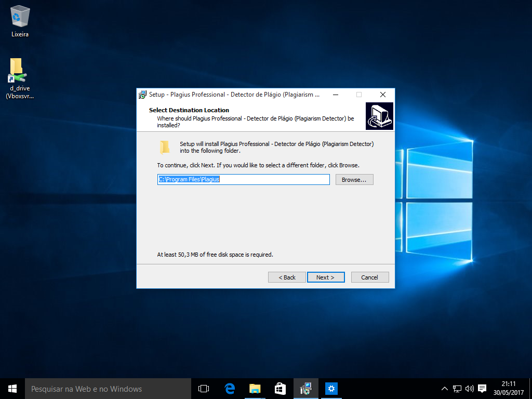This screenshot has height=399, width=532.
Task: Launch Microsoft Edge from taskbar
Action: (x=230, y=389)
